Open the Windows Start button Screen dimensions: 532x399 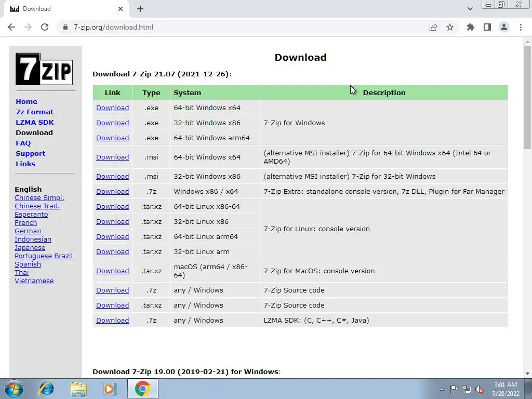click(14, 389)
